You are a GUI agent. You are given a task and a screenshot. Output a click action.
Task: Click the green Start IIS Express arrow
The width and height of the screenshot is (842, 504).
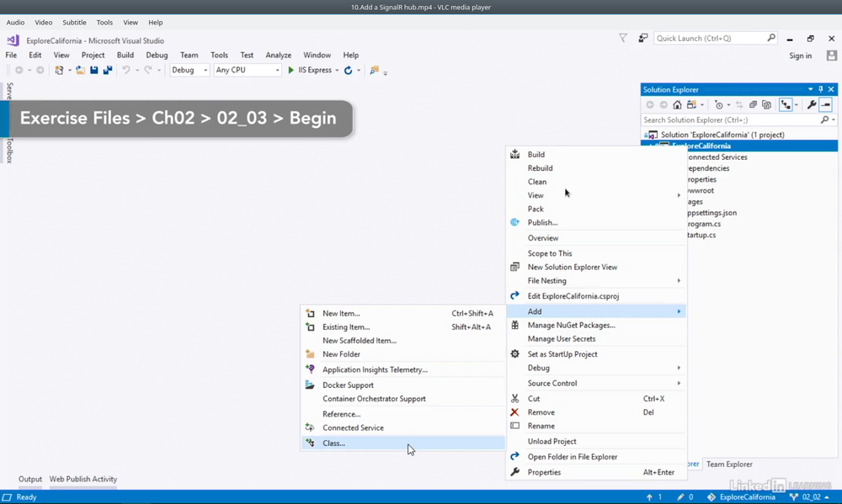pyautogui.click(x=291, y=71)
